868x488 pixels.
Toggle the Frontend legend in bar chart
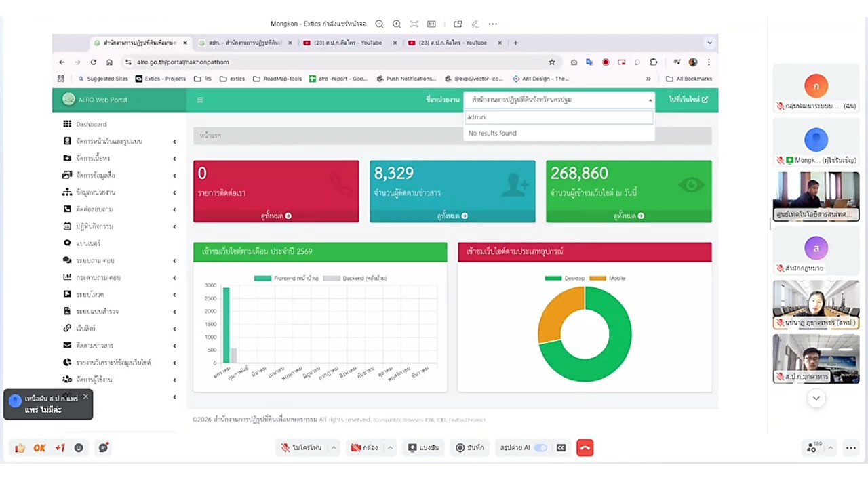coord(285,279)
